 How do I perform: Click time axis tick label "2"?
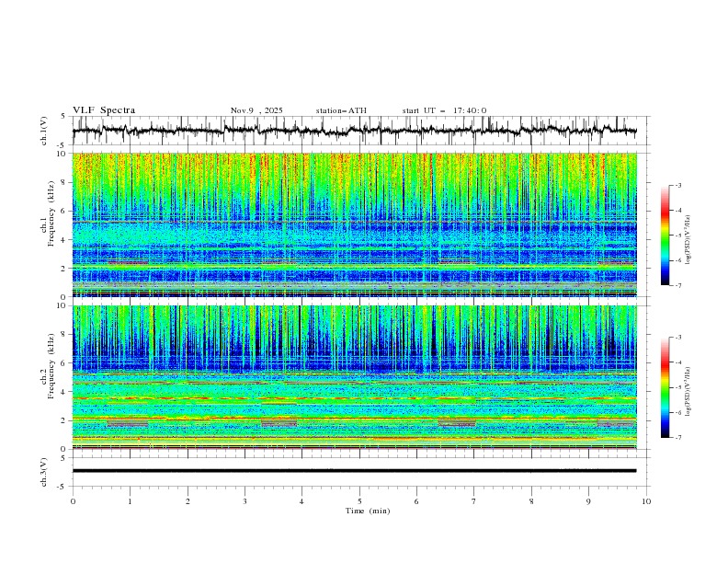click(188, 501)
